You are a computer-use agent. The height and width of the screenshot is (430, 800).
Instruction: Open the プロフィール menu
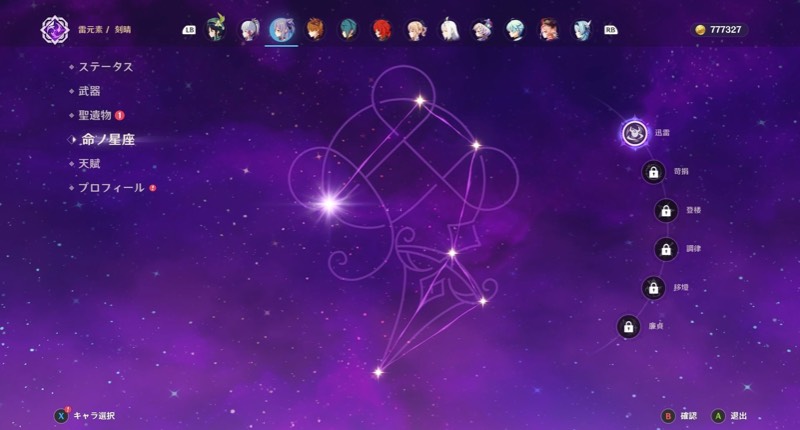coord(111,188)
